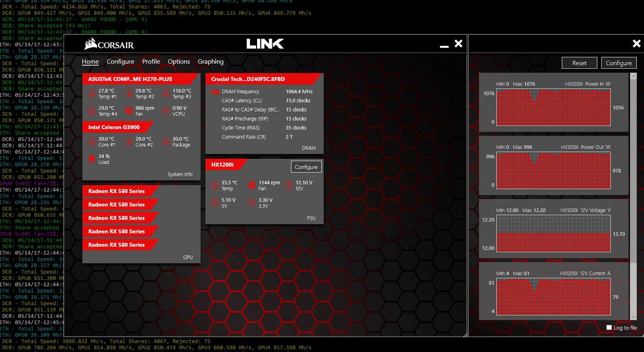Click the 'Cycle Time (tRAS)' label
This screenshot has height=352, width=644.
pyautogui.click(x=241, y=128)
